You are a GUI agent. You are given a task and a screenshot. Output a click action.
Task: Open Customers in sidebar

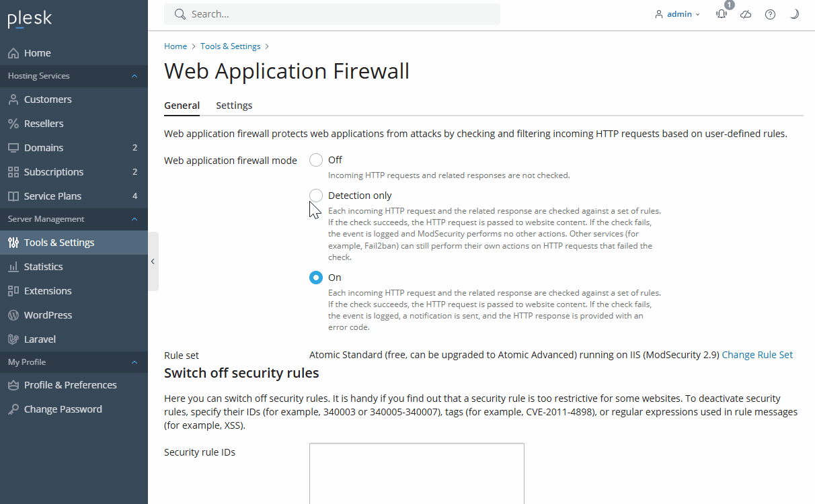(x=74, y=99)
